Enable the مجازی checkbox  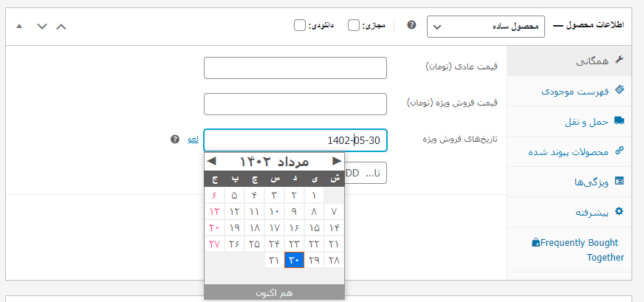(354, 26)
